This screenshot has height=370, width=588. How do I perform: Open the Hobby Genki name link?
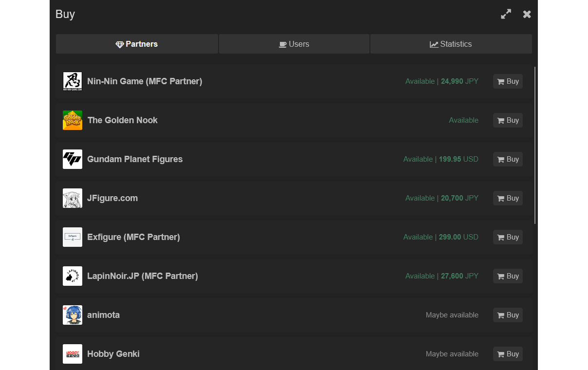click(113, 354)
